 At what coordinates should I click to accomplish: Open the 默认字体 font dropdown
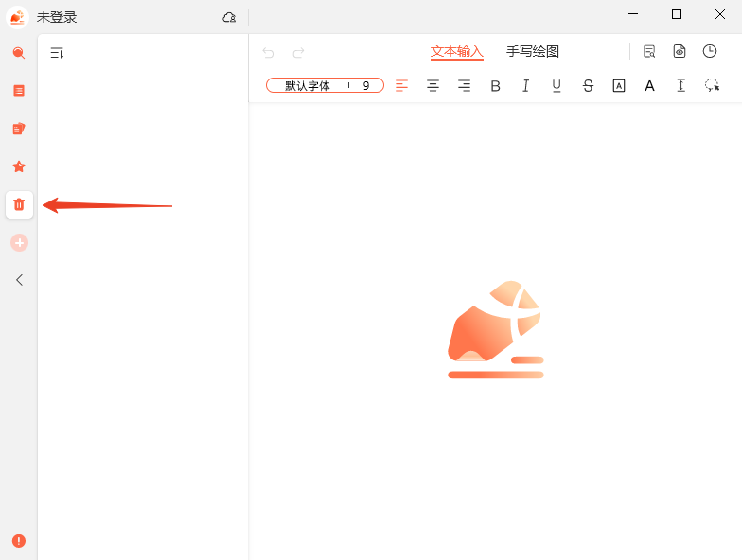[x=307, y=85]
